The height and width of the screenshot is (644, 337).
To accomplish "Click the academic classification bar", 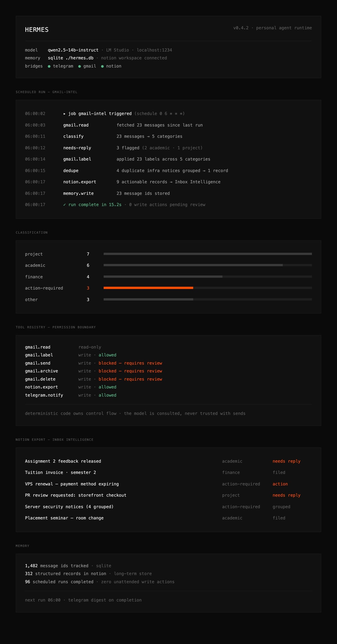I will [x=193, y=265].
